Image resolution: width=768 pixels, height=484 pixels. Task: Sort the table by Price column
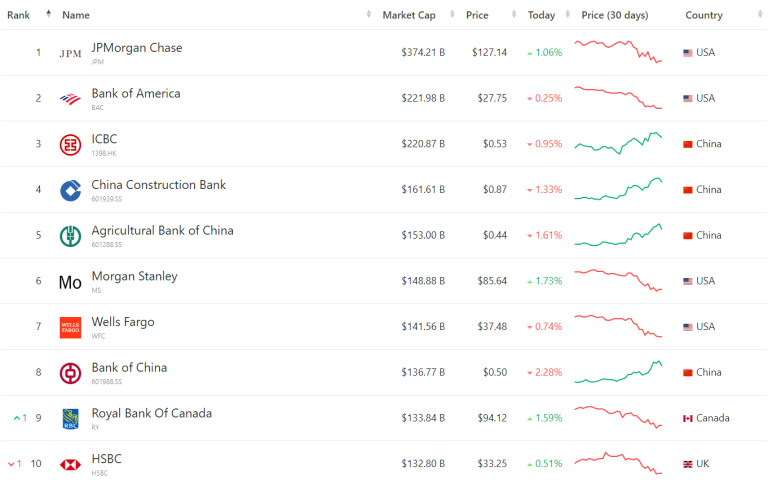click(477, 15)
